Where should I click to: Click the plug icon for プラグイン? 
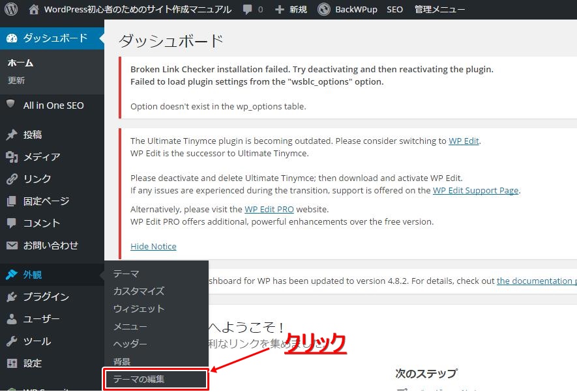[x=12, y=297]
